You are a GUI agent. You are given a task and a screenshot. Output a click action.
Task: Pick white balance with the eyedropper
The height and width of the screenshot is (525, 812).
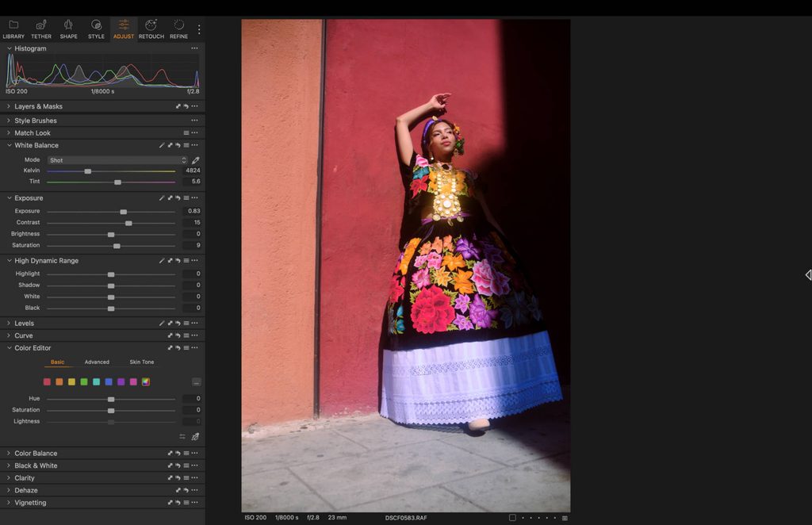point(195,160)
